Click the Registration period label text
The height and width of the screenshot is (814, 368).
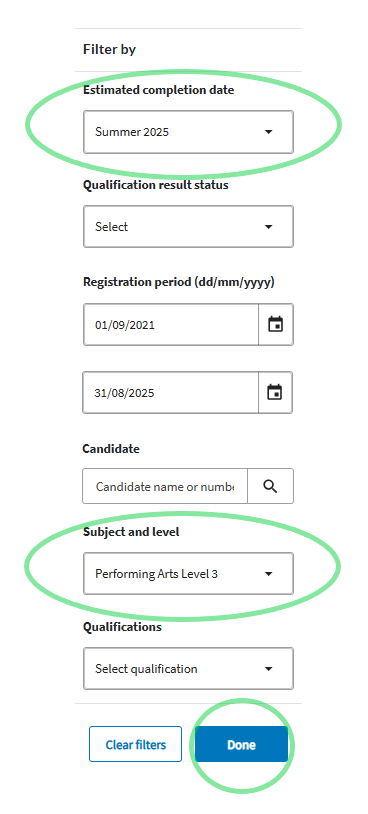click(179, 282)
